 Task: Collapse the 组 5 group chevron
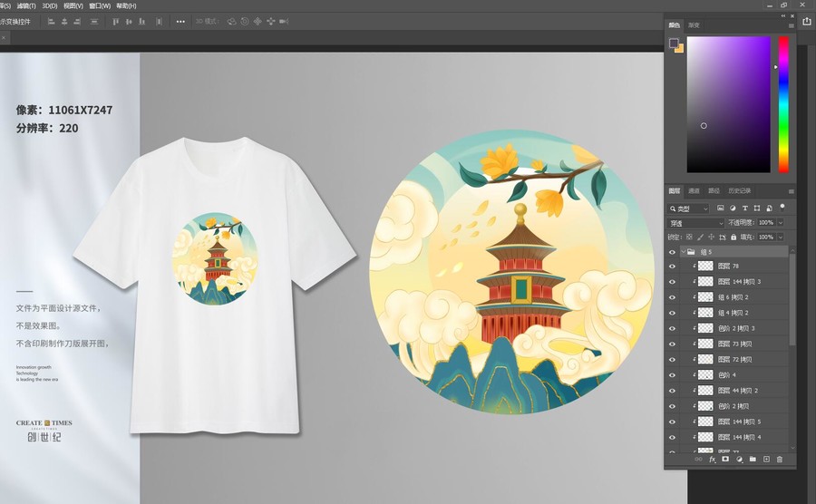coord(684,252)
